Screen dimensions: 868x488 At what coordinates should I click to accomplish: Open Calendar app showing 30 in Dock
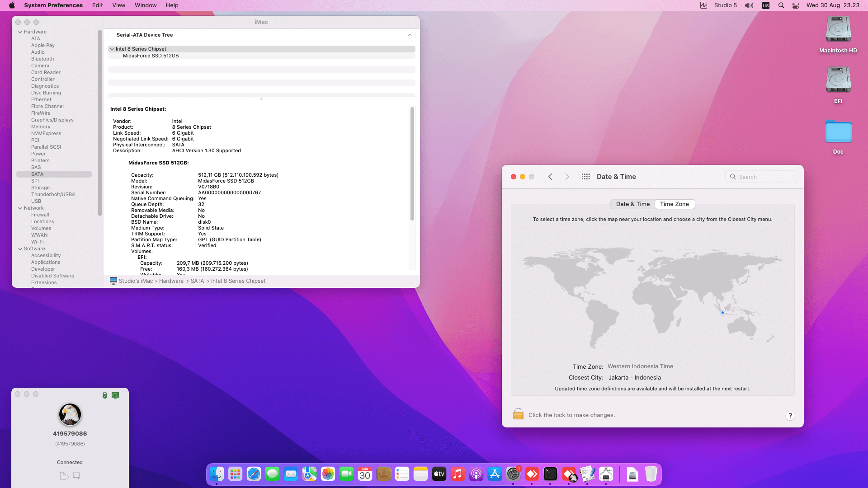[x=365, y=474]
